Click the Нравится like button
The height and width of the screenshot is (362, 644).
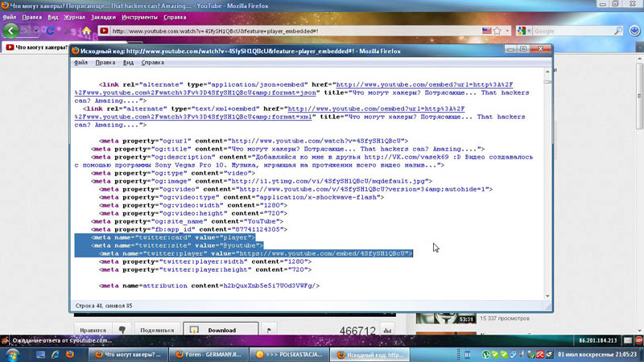[93, 330]
